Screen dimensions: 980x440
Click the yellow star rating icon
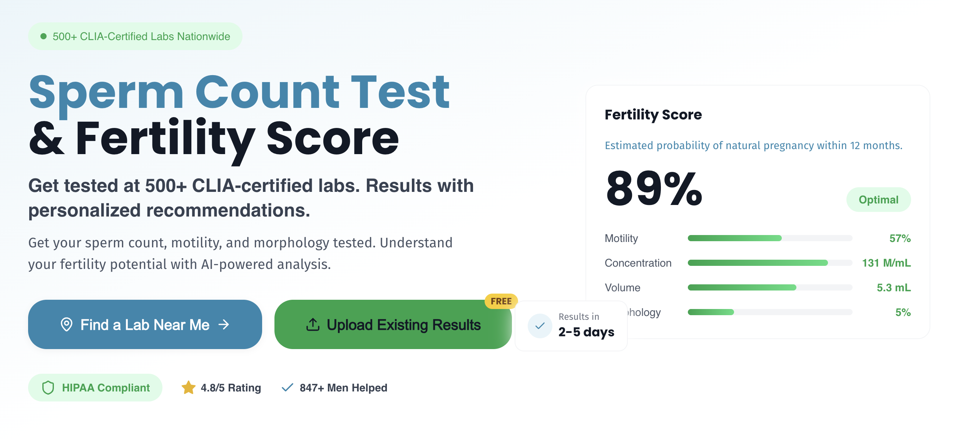click(188, 388)
